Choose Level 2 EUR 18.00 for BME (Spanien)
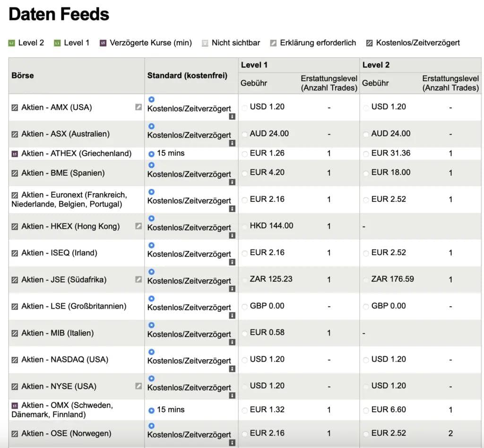484x448 pixels. click(366, 173)
